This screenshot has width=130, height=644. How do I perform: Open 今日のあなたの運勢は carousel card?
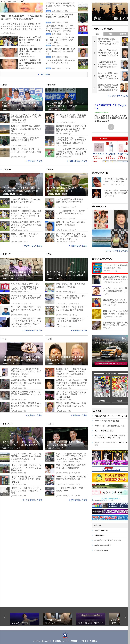click(91, 619)
